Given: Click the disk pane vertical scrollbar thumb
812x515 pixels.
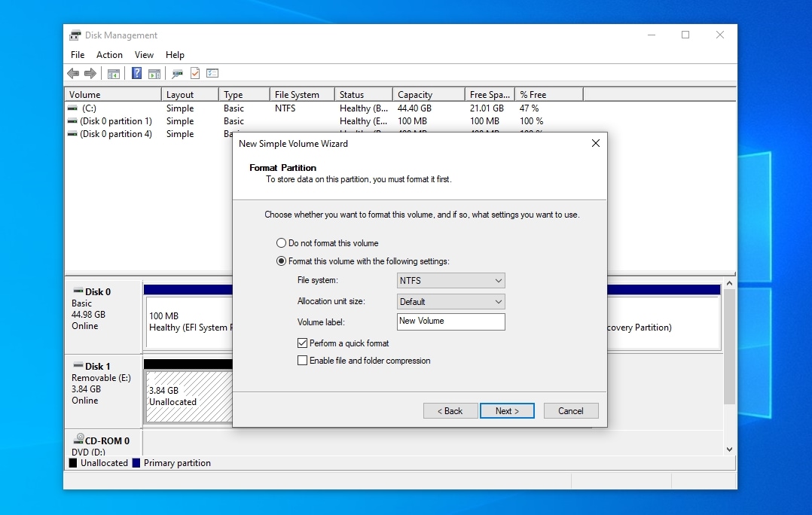Looking at the screenshot, I should 729,346.
